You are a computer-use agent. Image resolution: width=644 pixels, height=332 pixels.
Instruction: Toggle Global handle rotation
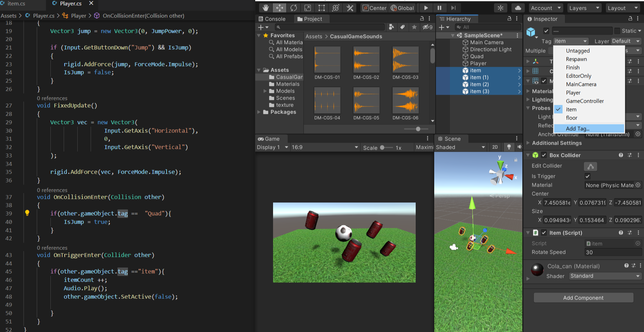[402, 8]
